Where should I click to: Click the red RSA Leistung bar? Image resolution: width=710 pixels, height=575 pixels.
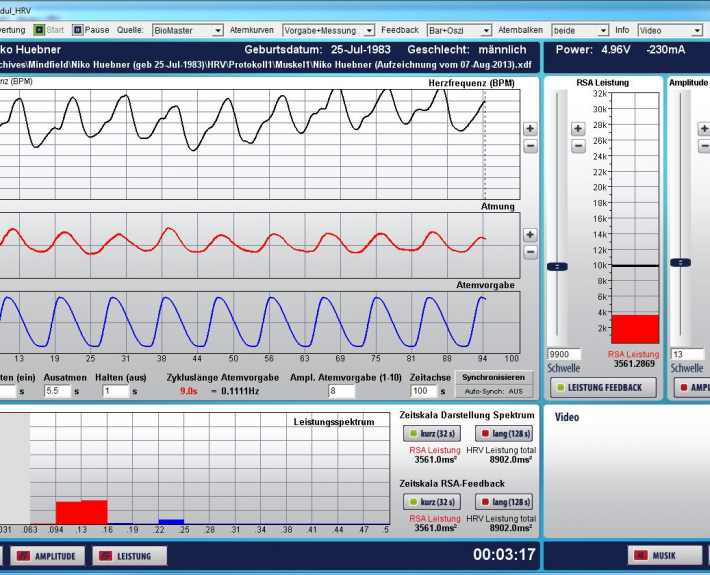click(x=635, y=329)
